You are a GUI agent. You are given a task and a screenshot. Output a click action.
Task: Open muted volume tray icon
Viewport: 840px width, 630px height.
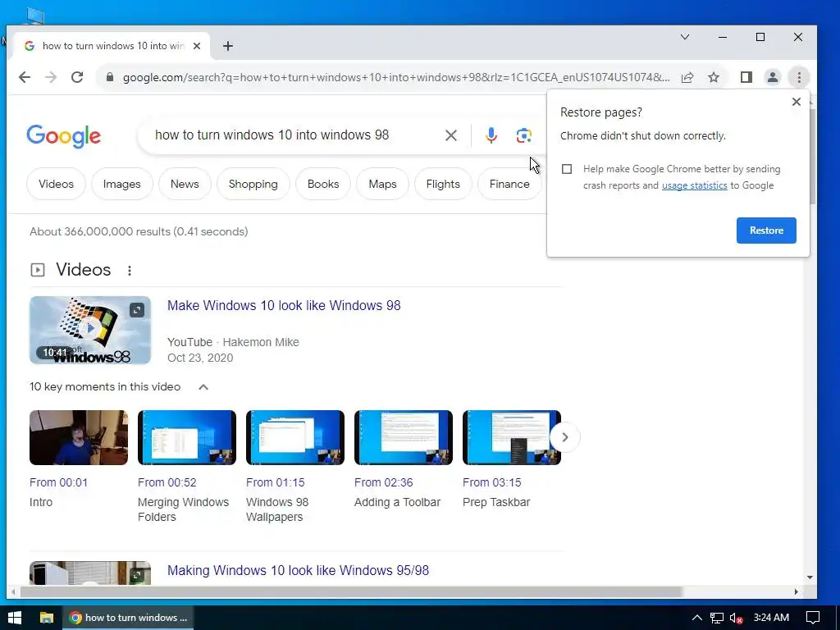(x=737, y=618)
